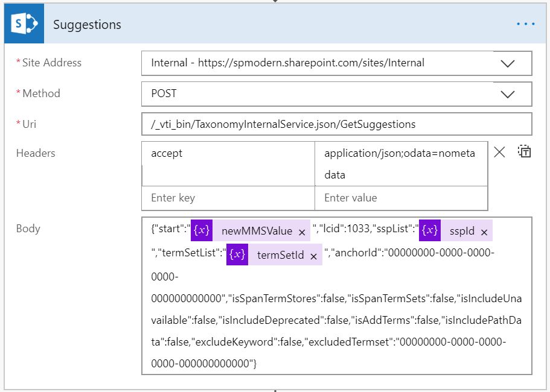Expand the Site Address dropdown

507,63
